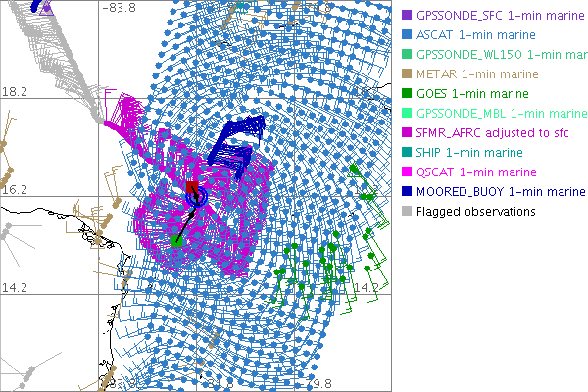Click the green square marker on the track

[175, 240]
